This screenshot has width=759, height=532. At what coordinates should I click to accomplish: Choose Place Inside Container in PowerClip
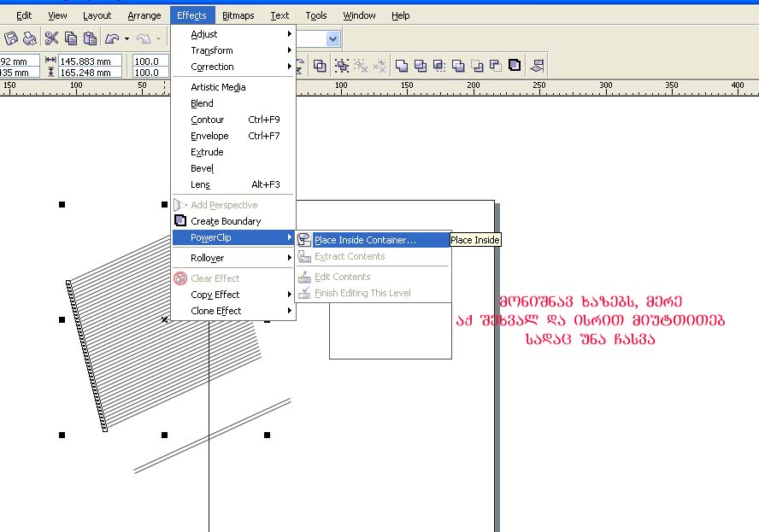[365, 240]
